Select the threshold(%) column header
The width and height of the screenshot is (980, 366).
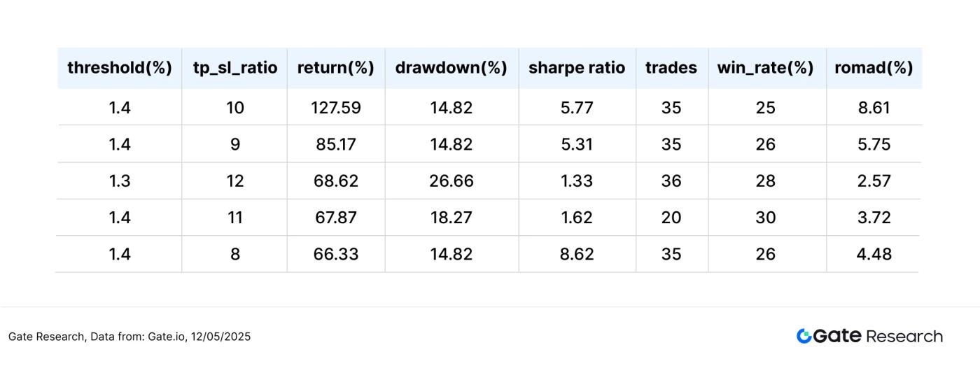pos(120,68)
